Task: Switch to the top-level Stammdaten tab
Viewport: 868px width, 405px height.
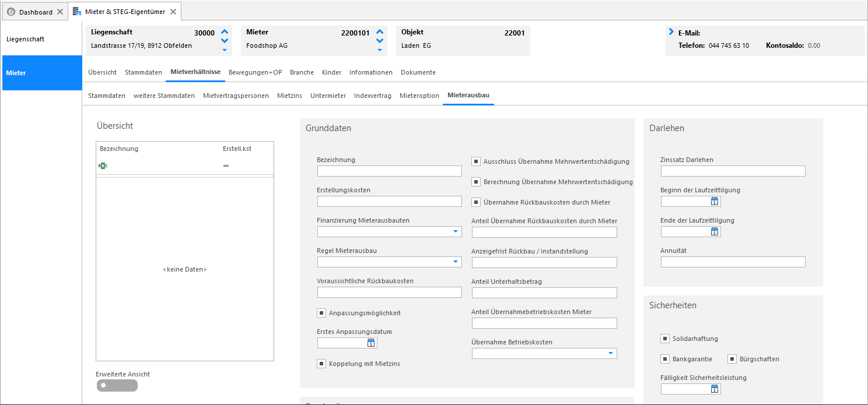Action: pos(143,72)
